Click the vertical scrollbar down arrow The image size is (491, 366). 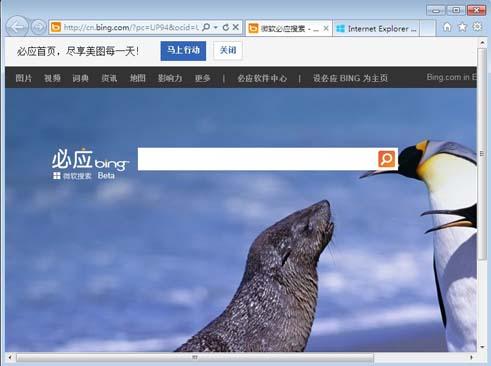pos(482,347)
